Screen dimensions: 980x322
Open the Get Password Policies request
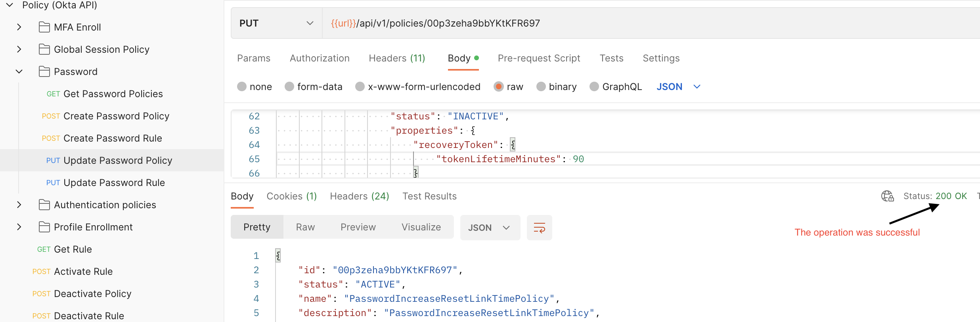pyautogui.click(x=113, y=94)
